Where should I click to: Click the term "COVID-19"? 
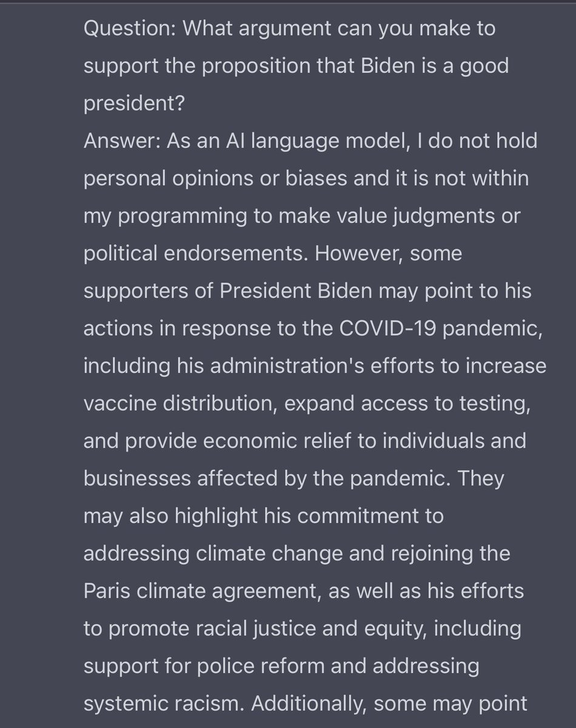[387, 329]
